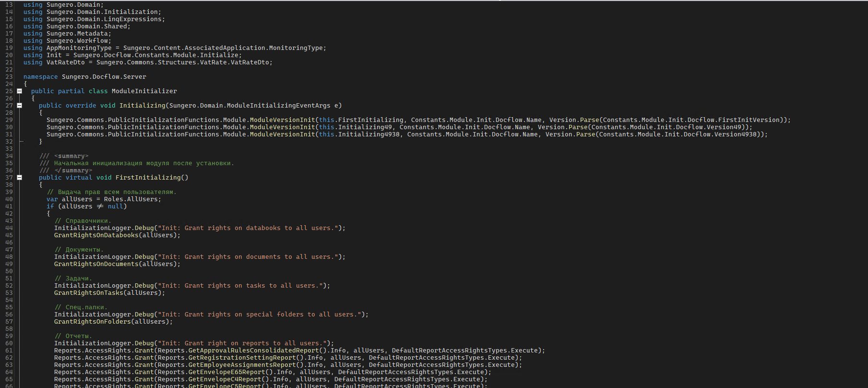
Task: Click the Russian summary comment text
Action: pyautogui.click(x=144, y=163)
